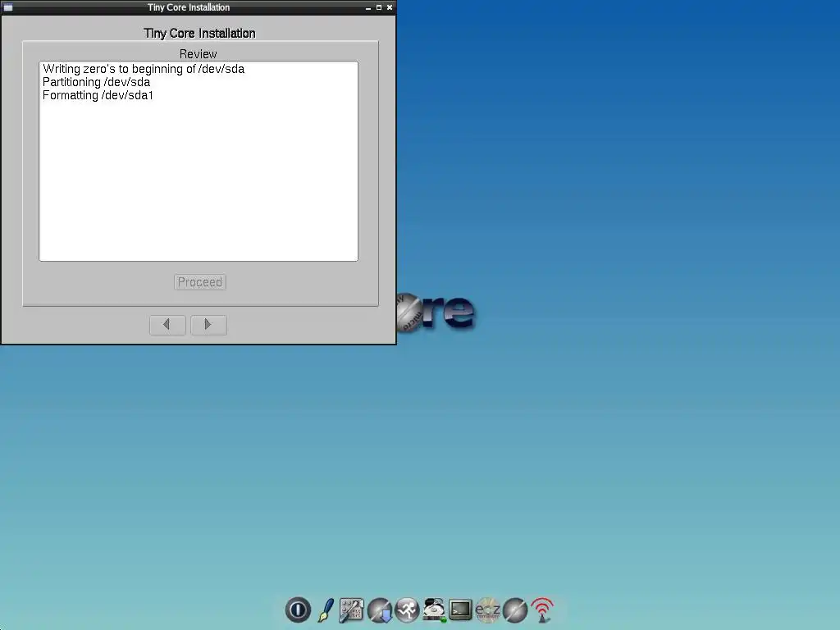This screenshot has width=840, height=630.
Task: Open the Apps download icon in dock
Action: pos(380,610)
